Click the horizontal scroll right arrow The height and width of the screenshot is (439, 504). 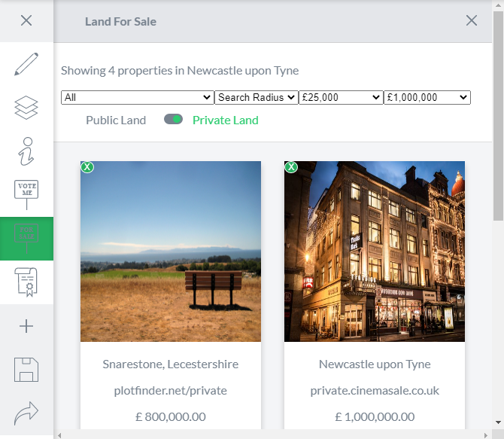(486, 435)
